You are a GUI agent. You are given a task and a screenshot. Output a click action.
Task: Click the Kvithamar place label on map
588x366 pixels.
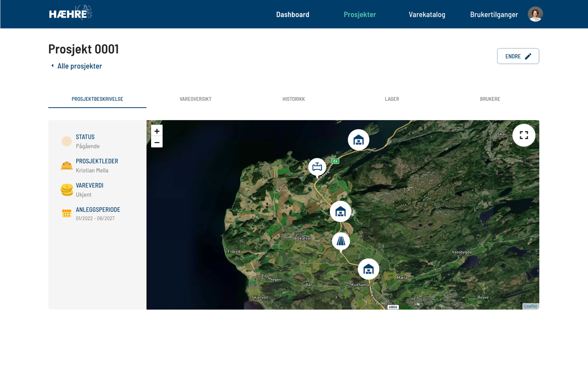361,285
